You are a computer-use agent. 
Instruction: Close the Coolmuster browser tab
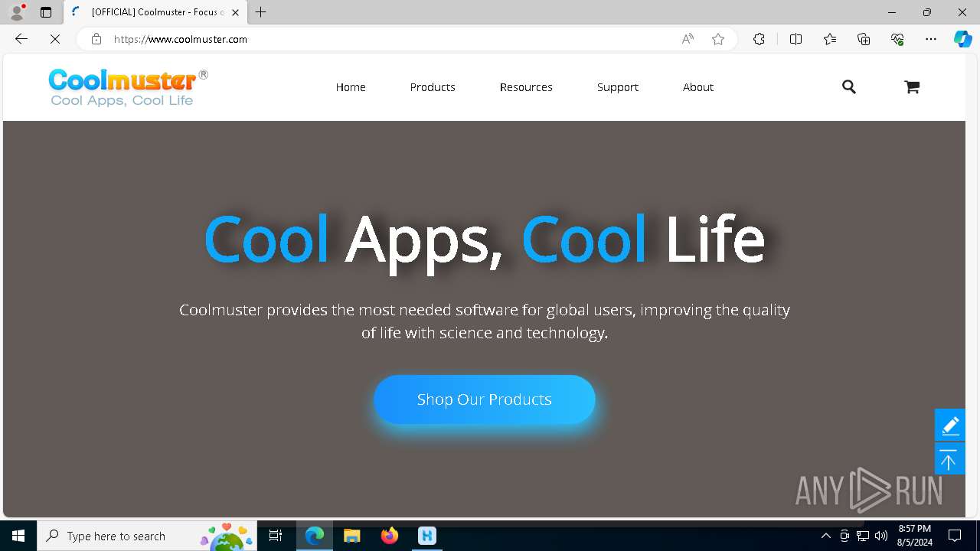pos(235,12)
